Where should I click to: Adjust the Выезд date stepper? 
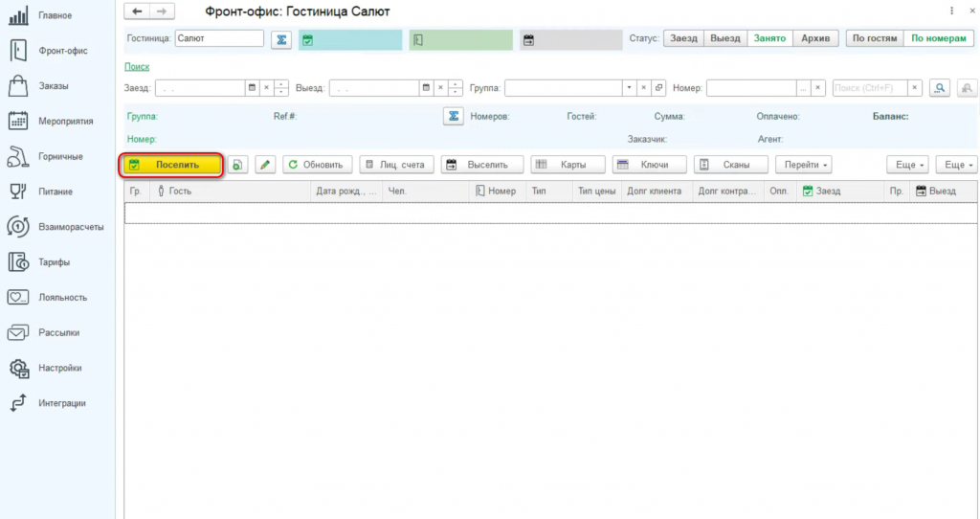pyautogui.click(x=456, y=88)
